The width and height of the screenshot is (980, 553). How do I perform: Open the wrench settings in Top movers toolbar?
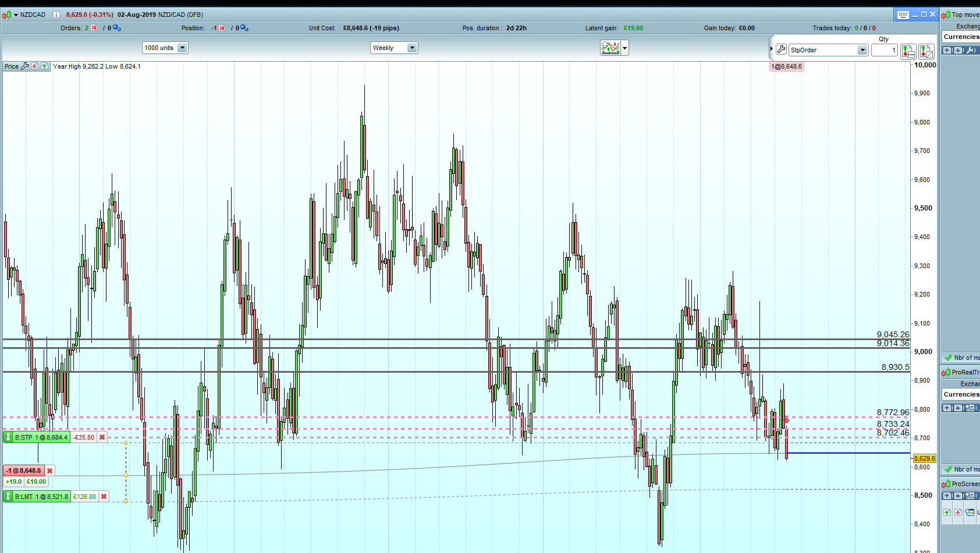pos(971,51)
